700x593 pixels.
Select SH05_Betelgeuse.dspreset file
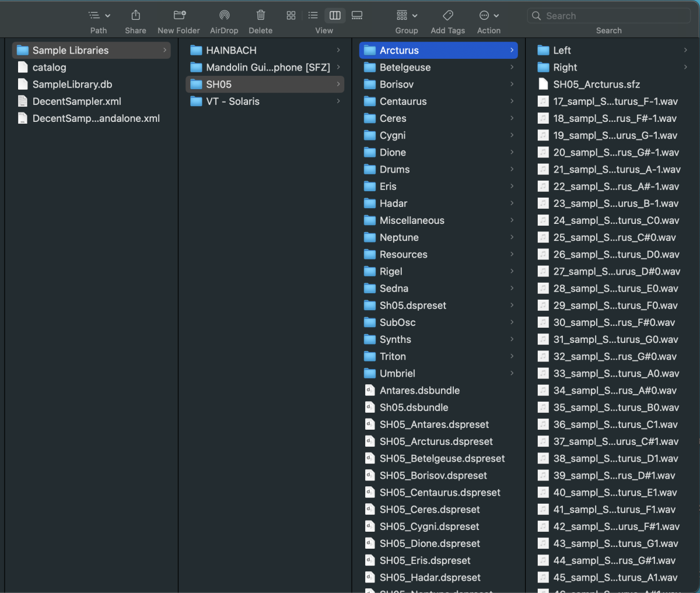pos(439,458)
